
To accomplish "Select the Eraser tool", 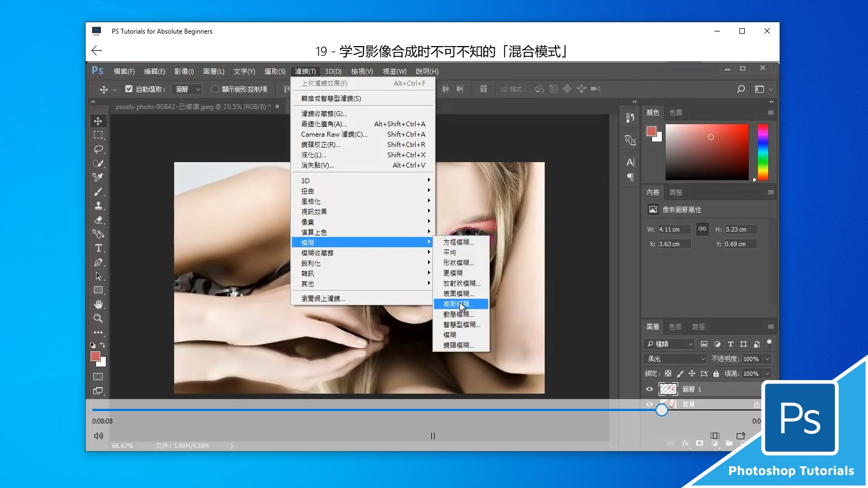I will tap(98, 220).
